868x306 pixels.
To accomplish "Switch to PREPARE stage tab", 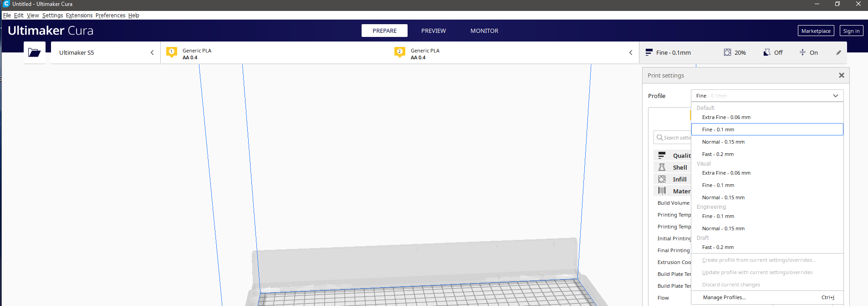I will click(x=384, y=31).
